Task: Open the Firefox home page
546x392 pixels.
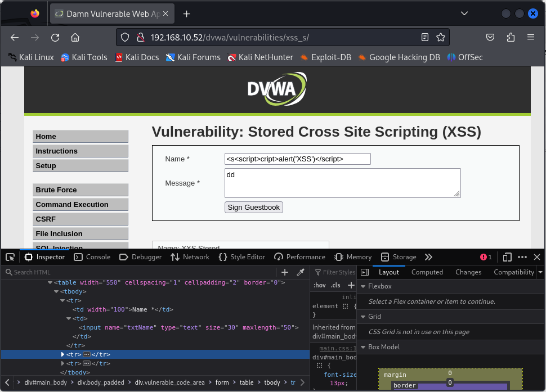Action: (x=75, y=37)
